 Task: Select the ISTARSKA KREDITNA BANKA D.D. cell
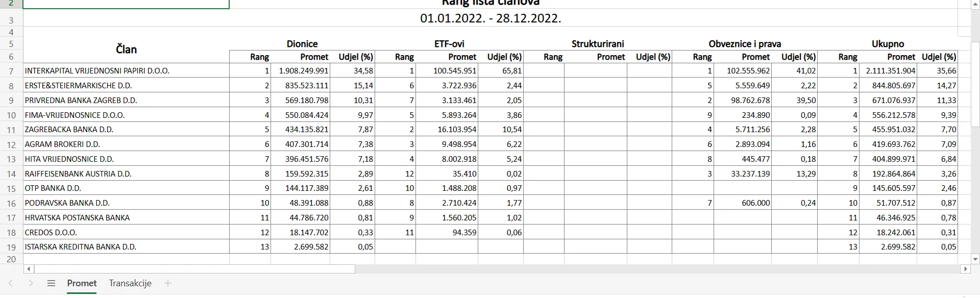(x=127, y=247)
